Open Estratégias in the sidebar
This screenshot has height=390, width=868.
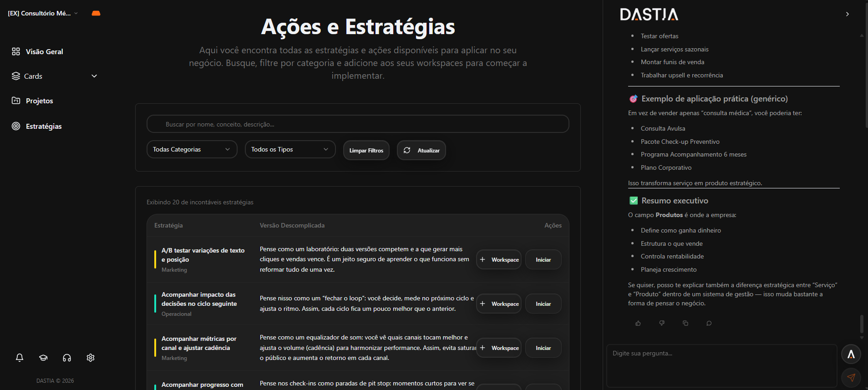(44, 126)
